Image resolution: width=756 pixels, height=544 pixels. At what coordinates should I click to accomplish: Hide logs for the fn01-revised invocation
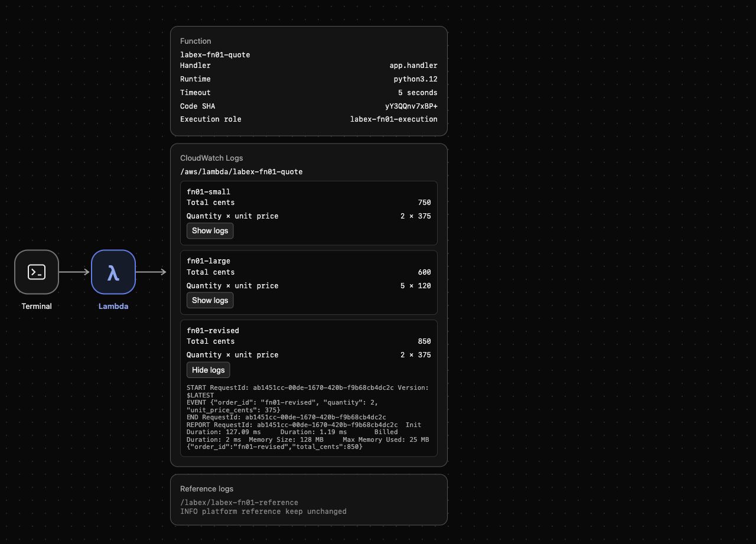pyautogui.click(x=208, y=370)
